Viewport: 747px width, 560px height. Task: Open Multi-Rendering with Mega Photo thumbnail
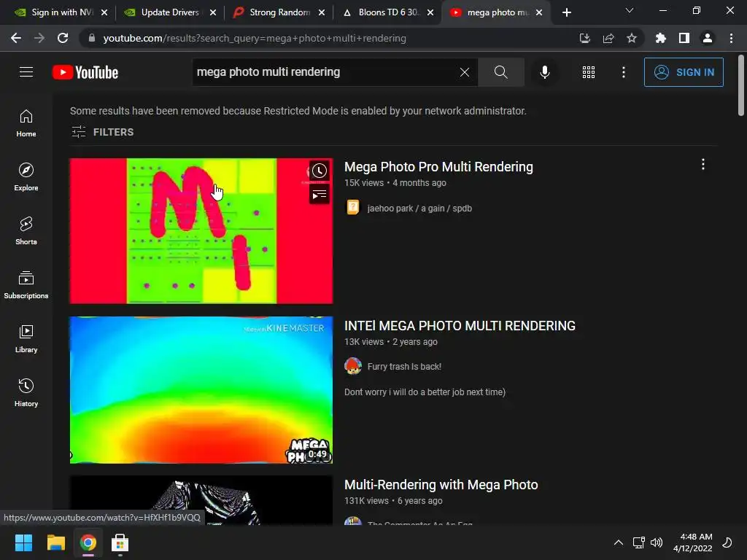201,500
